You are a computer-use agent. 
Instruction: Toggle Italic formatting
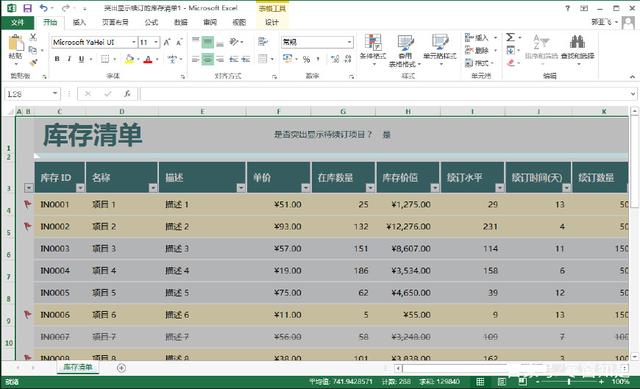pyautogui.click(x=69, y=59)
